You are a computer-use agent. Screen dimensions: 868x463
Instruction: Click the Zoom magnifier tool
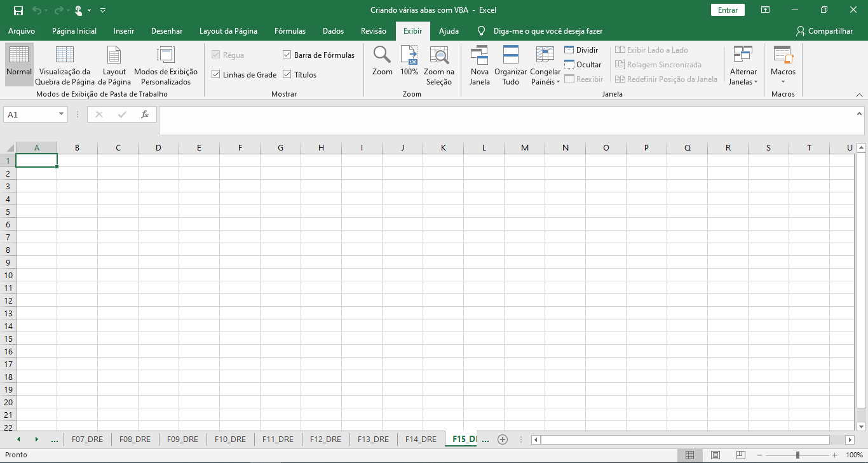tap(382, 64)
